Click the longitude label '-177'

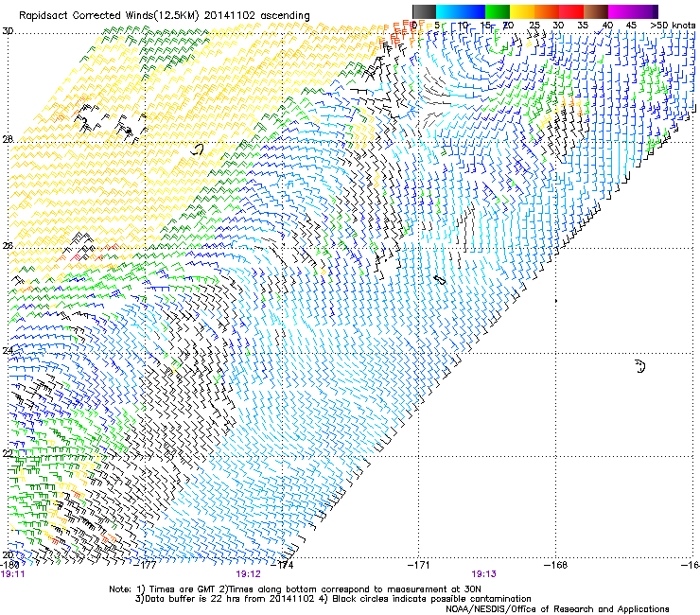(146, 565)
